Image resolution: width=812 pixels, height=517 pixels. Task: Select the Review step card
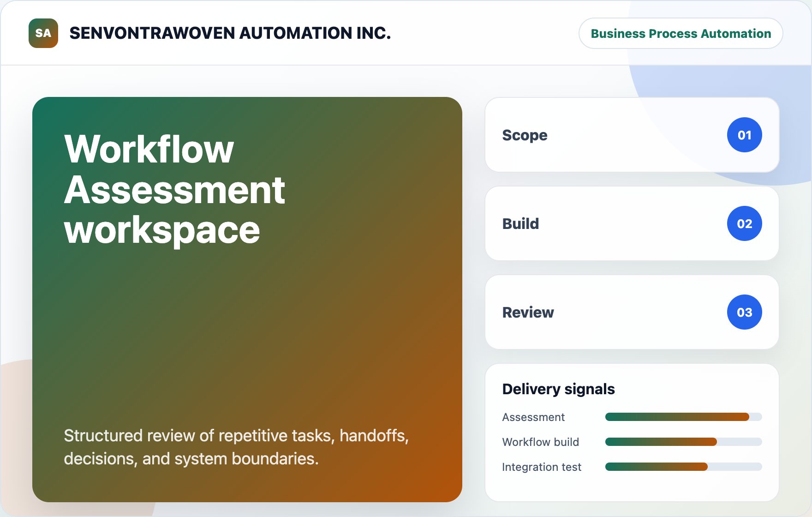(632, 312)
